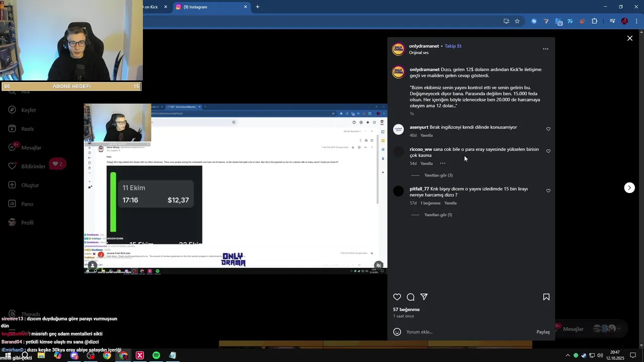644x362 pixels.
Task: Click the install app icon in address bar
Action: [x=506, y=21]
